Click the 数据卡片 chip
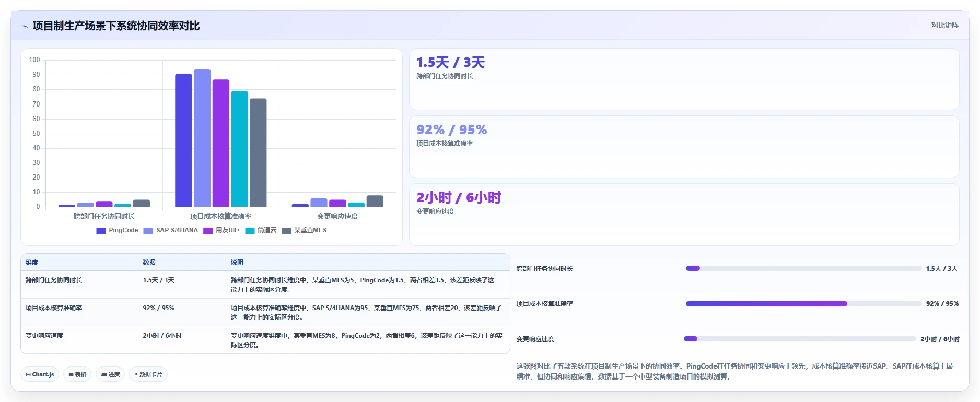Screen dimensions: 980x402 [148, 374]
